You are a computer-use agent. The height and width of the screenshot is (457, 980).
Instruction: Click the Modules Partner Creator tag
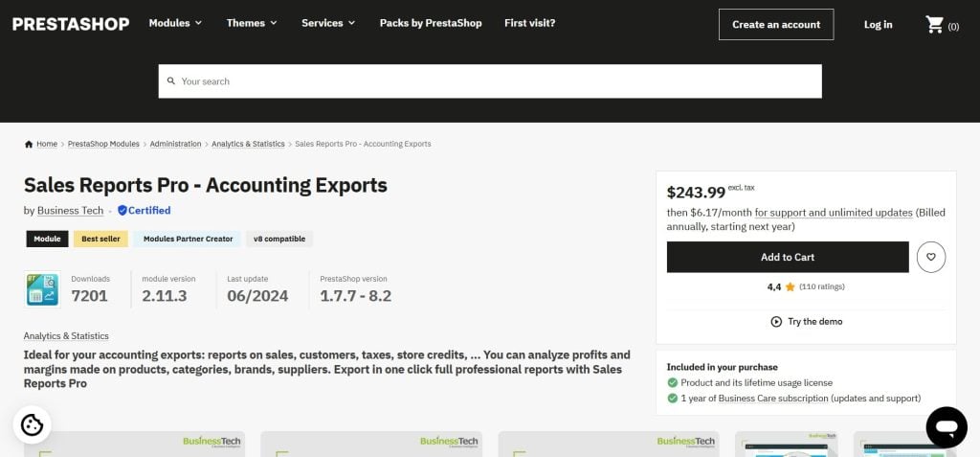(x=188, y=240)
